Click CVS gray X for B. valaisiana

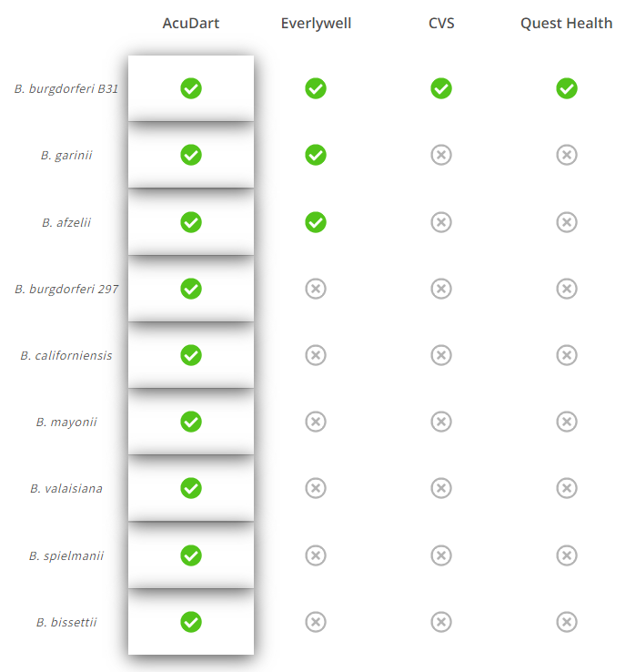[x=441, y=488]
